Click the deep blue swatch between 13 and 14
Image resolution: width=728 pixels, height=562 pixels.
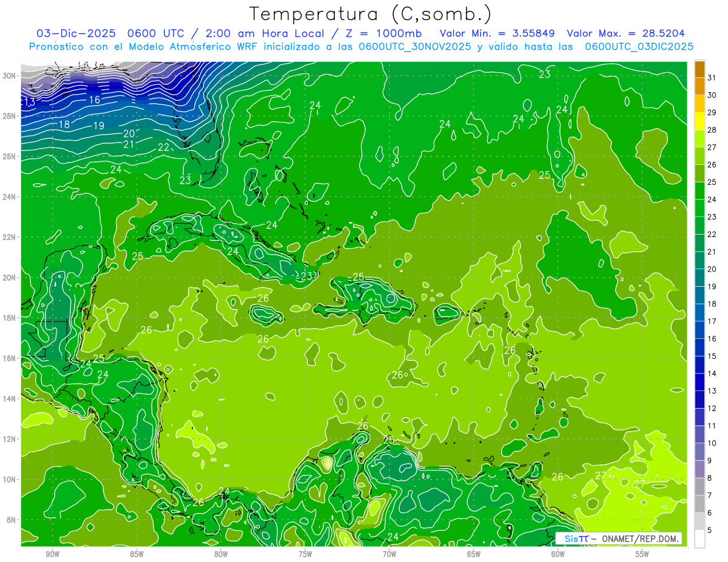[699, 382]
